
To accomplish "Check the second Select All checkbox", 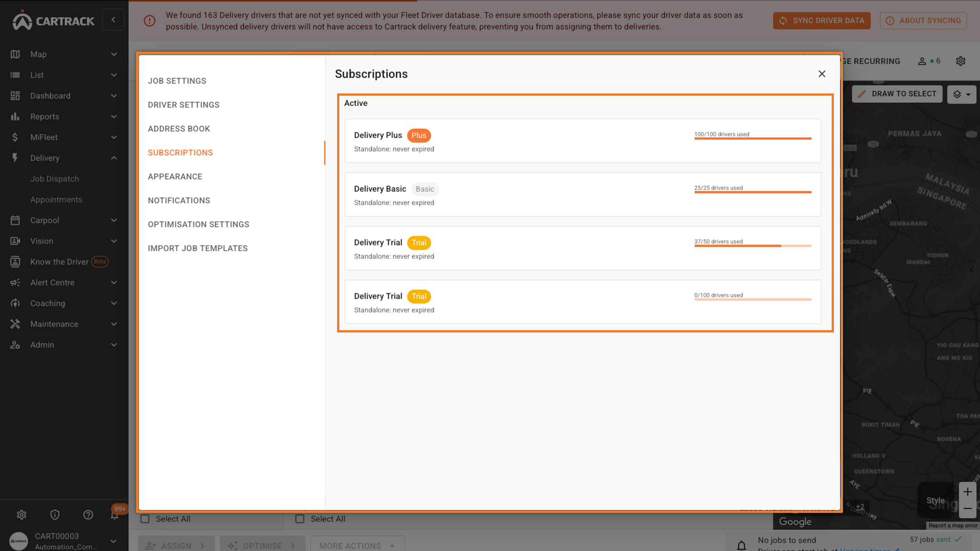I will [300, 519].
